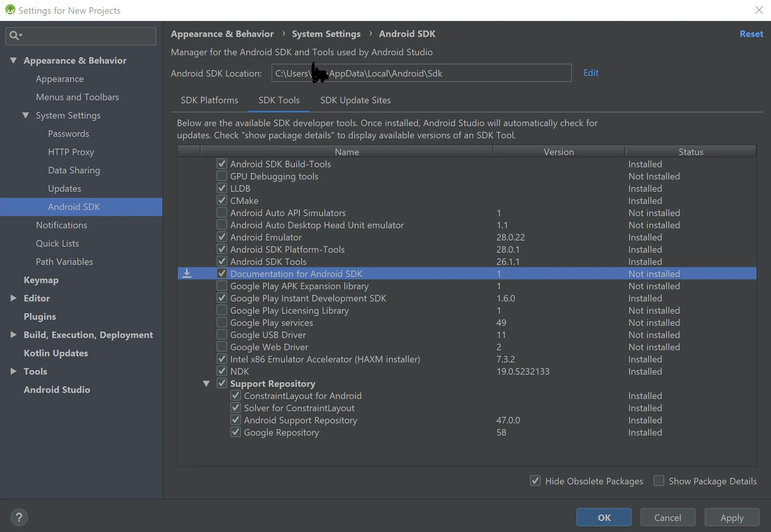Click the help question mark icon
Viewport: 771px width, 532px height.
pyautogui.click(x=19, y=517)
